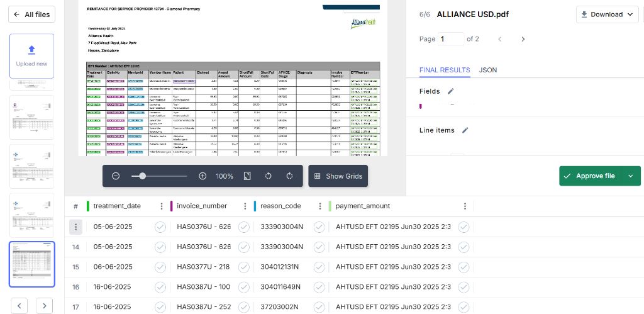
Task: Select the FINAL RESULTS tab
Action: 445,70
